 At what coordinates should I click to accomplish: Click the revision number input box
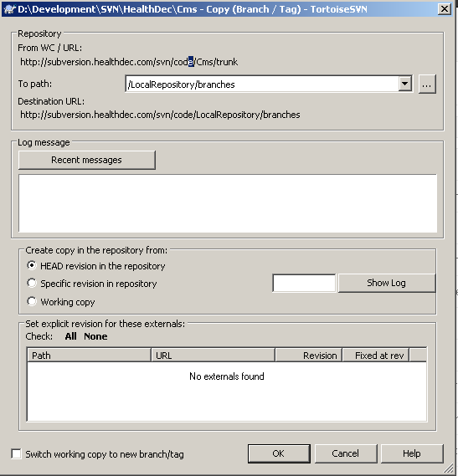[x=304, y=283]
